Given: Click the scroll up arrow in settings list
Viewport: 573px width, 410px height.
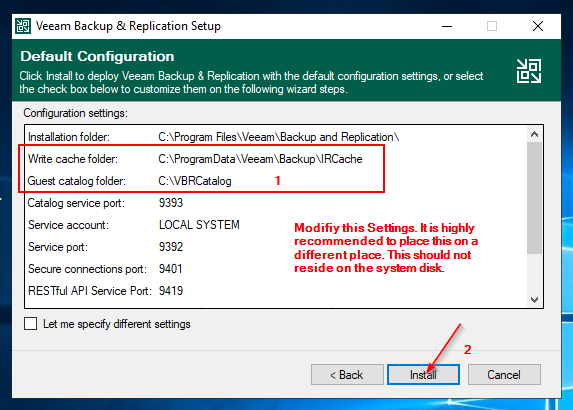Looking at the screenshot, I should [x=534, y=134].
